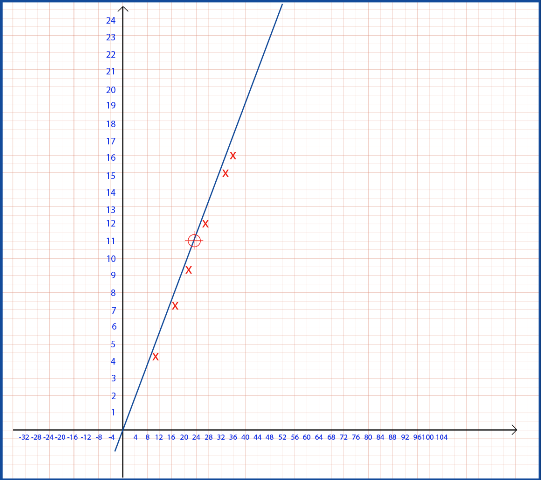Image resolution: width=541 pixels, height=480 pixels.
Task: Click the origin where the axes cross
Action: coord(123,430)
